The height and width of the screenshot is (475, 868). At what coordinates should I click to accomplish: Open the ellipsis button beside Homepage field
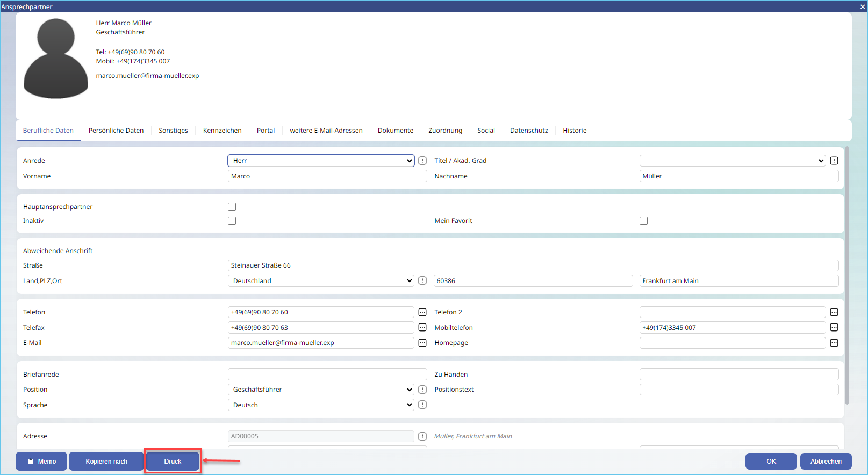pyautogui.click(x=834, y=343)
